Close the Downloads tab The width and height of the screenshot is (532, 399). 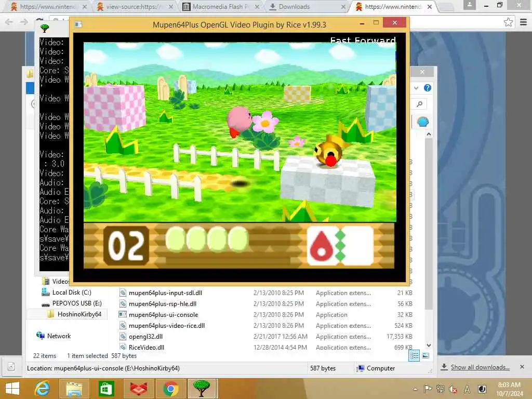[343, 7]
